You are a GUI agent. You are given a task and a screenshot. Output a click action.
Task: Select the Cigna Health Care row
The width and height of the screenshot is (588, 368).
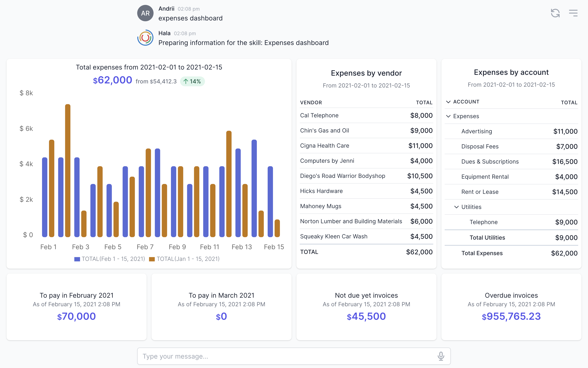[366, 146]
